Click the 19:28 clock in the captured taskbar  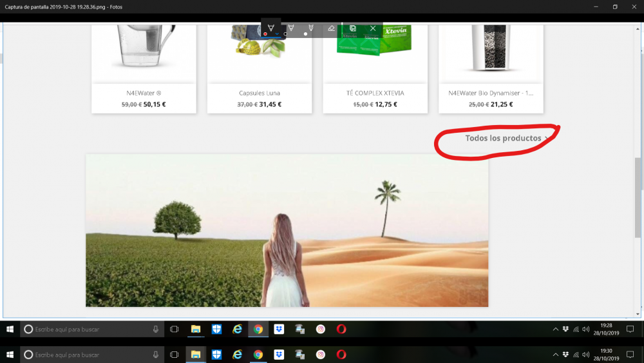coord(606,329)
